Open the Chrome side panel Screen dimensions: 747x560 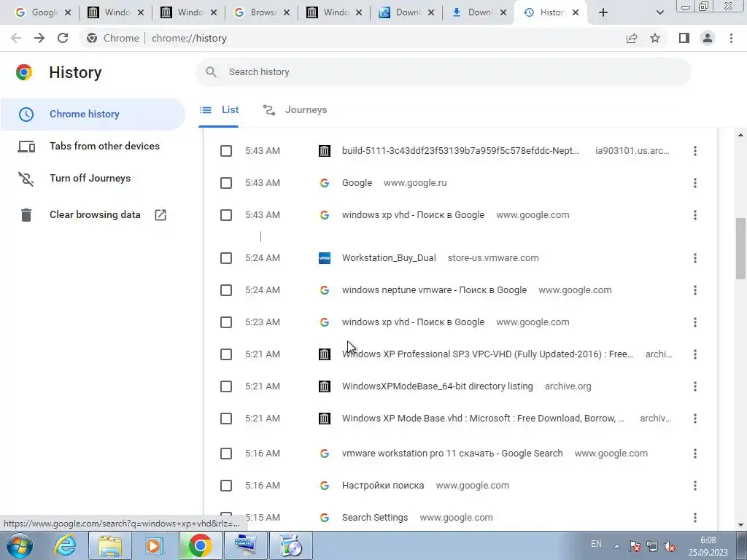(x=684, y=38)
